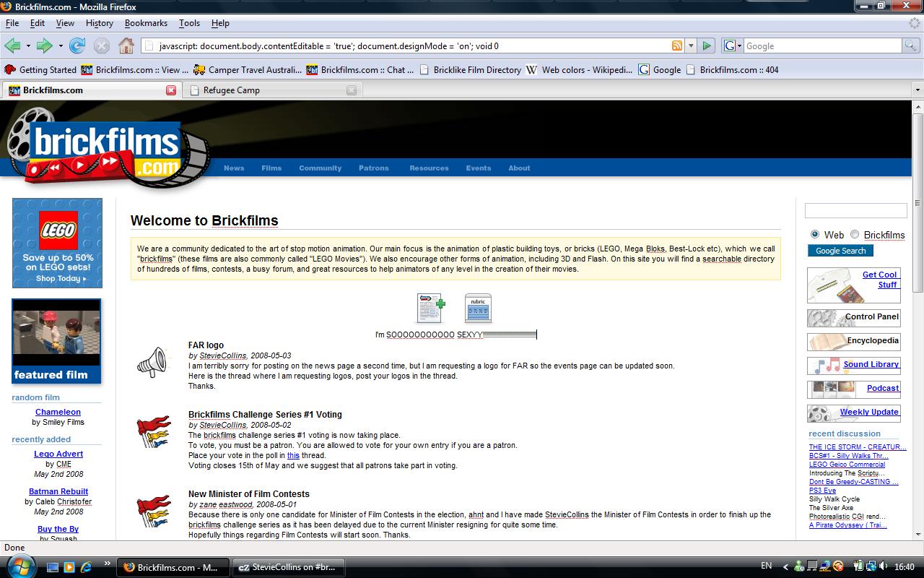This screenshot has width=924, height=578.
Task: Click the Forward navigation arrow
Action: click(45, 46)
